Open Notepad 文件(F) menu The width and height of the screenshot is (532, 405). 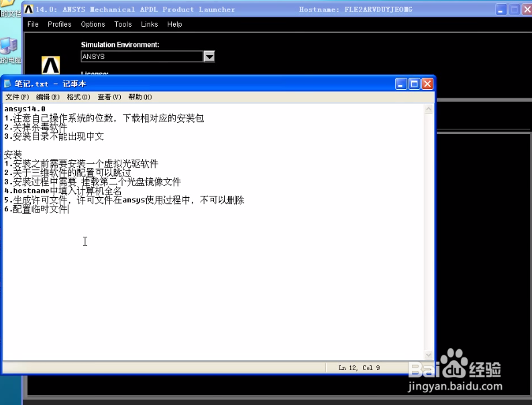(x=17, y=97)
